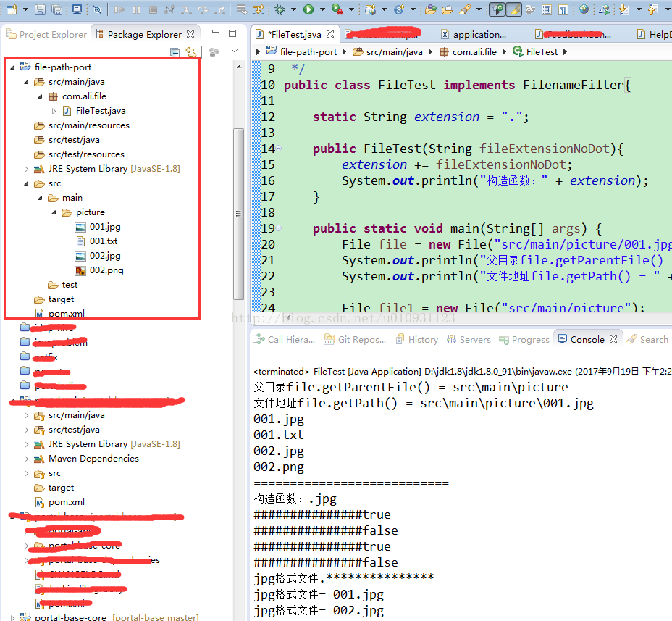The height and width of the screenshot is (621, 672).
Task: Click the Step Over icon
Action: pyautogui.click(x=203, y=9)
